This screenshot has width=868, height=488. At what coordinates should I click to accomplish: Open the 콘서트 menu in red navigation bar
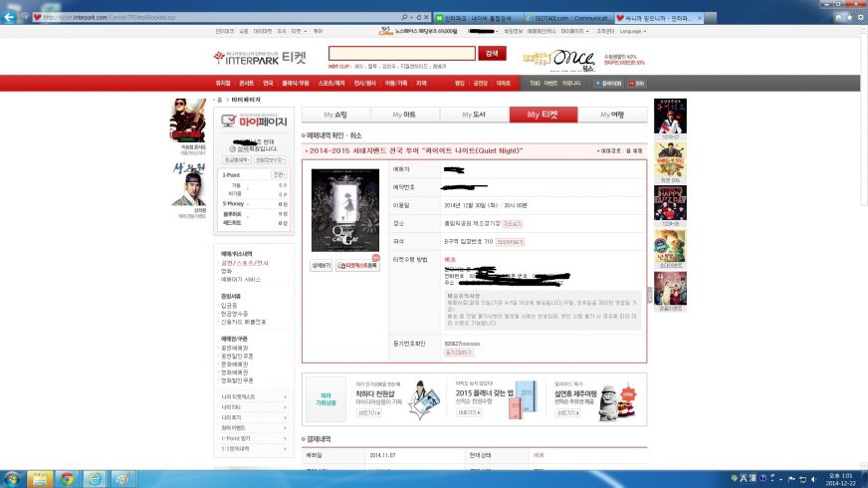246,83
